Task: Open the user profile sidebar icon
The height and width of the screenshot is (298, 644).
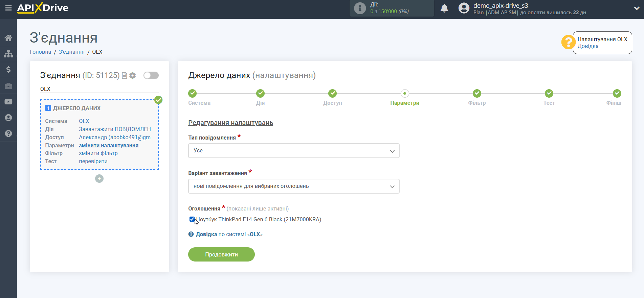Action: click(8, 118)
